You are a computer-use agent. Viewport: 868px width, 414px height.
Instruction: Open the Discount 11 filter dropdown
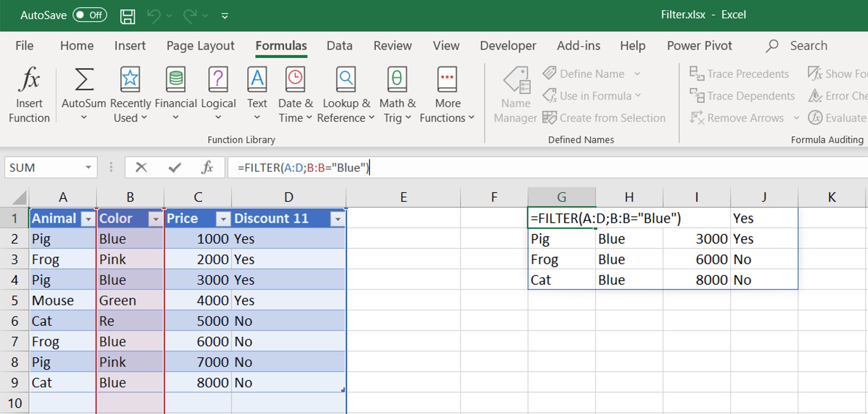click(338, 219)
